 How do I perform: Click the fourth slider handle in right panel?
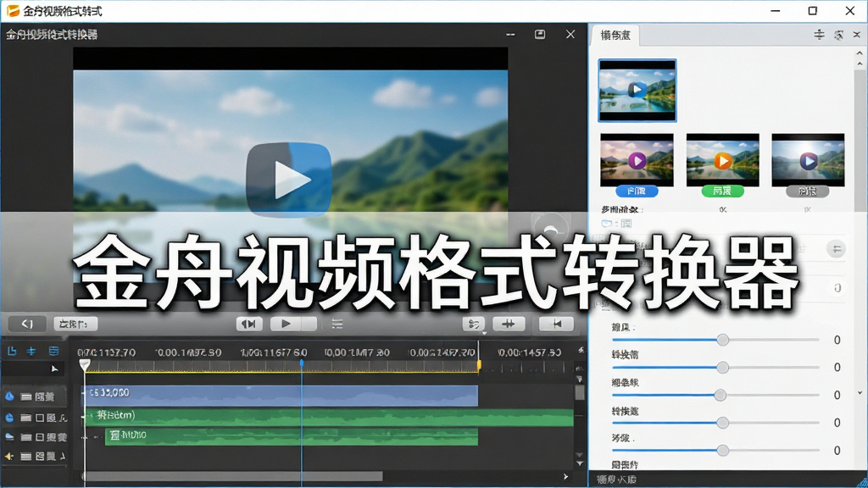[722, 423]
